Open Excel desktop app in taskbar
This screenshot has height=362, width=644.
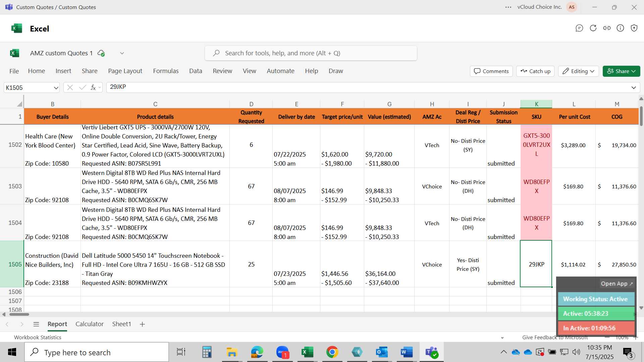coord(307,352)
